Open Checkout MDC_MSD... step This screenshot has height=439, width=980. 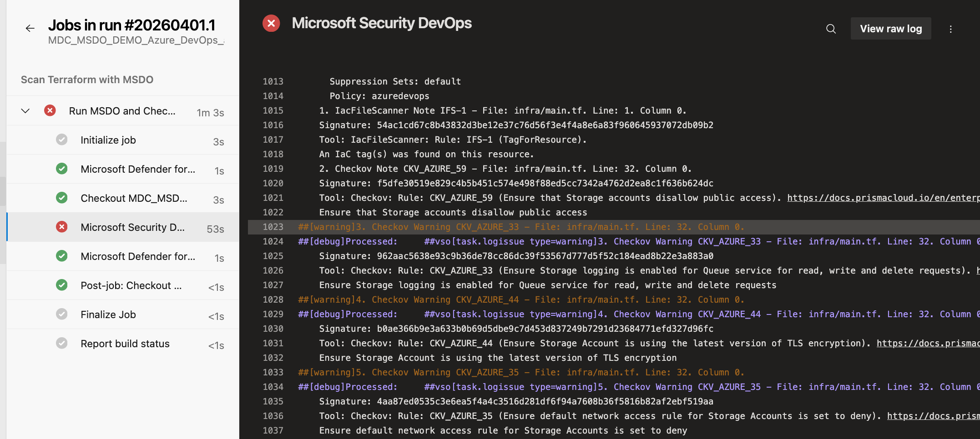[x=123, y=198]
